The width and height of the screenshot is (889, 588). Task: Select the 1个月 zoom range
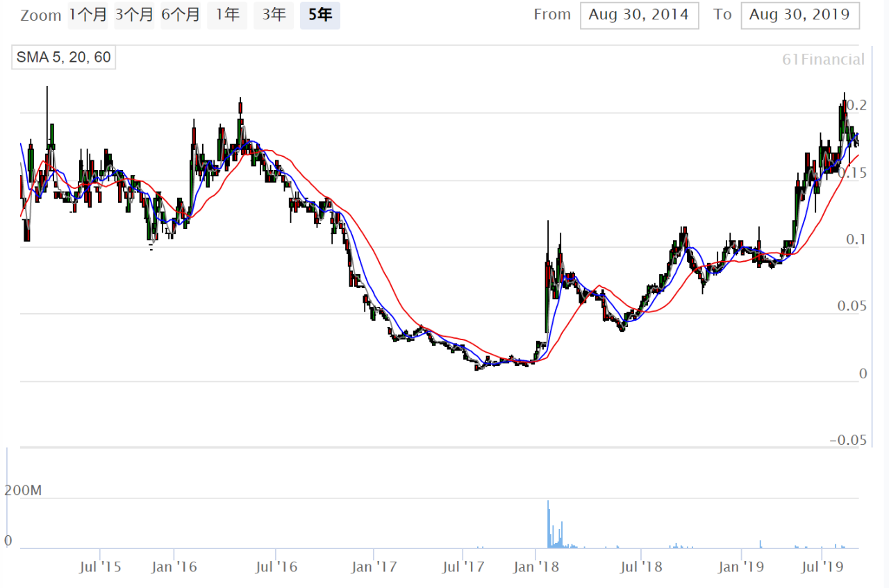(x=88, y=15)
